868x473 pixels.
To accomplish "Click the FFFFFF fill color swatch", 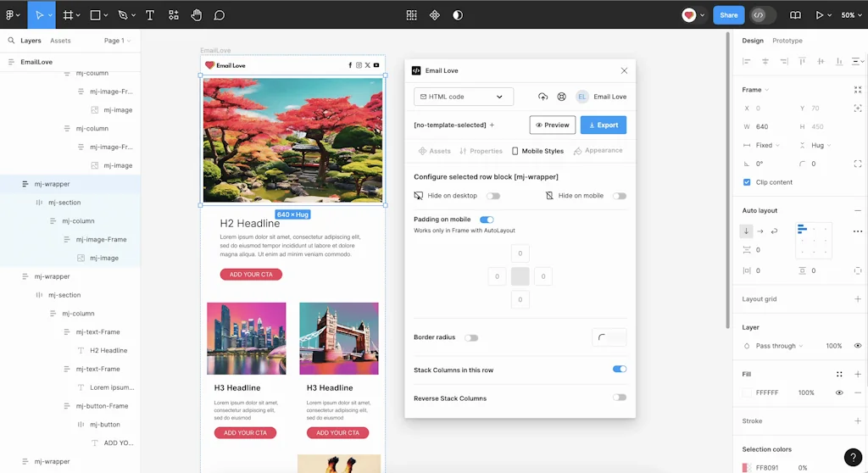I will click(x=747, y=392).
